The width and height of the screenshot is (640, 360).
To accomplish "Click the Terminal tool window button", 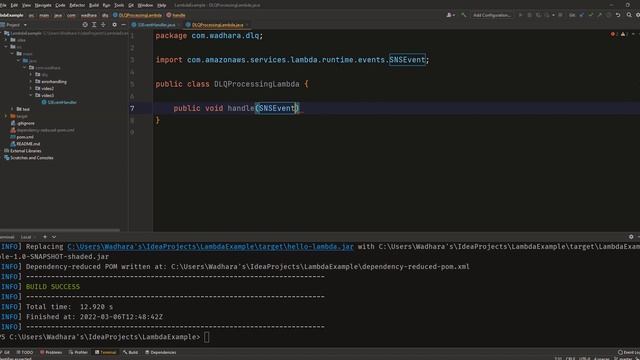I will [105, 353].
